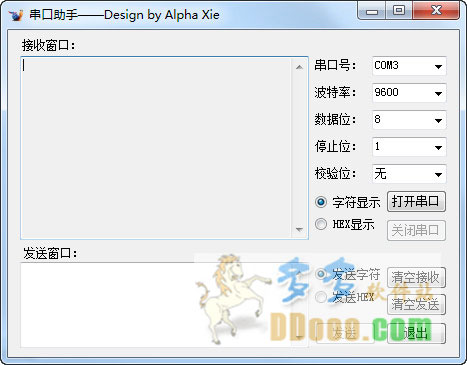
Task: Click the 清空接收 button
Action: pos(416,277)
